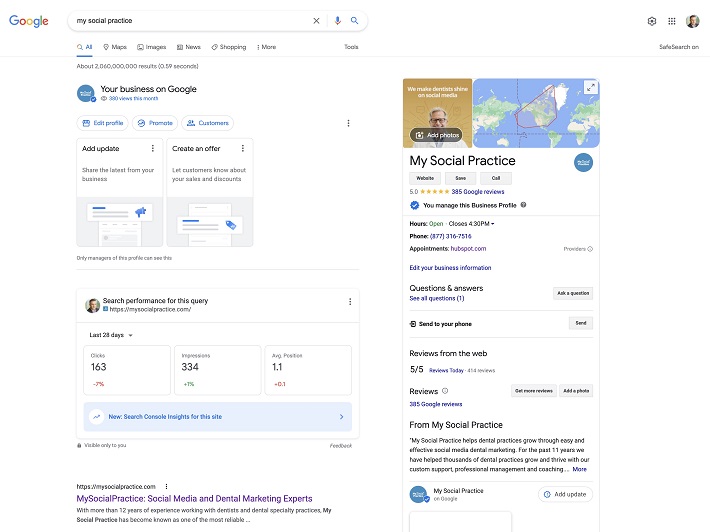Click the Website button in panel
Image resolution: width=710 pixels, height=532 pixels.
(x=425, y=178)
